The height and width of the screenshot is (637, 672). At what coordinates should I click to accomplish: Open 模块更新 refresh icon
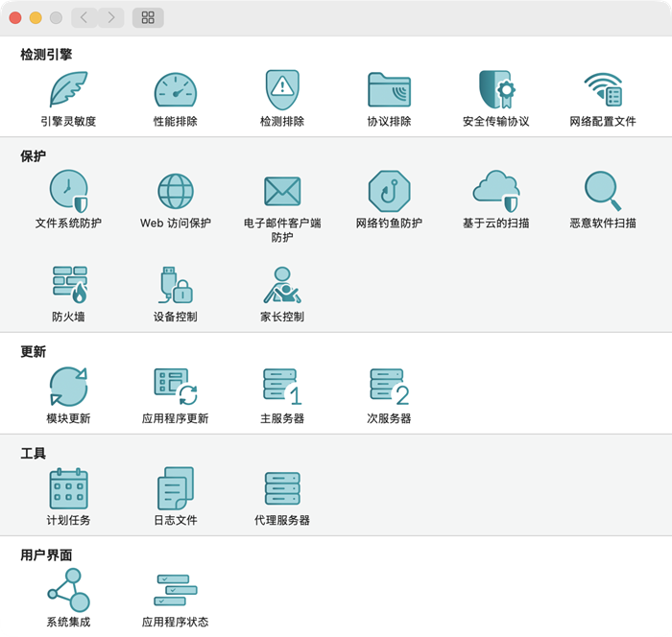tap(68, 387)
